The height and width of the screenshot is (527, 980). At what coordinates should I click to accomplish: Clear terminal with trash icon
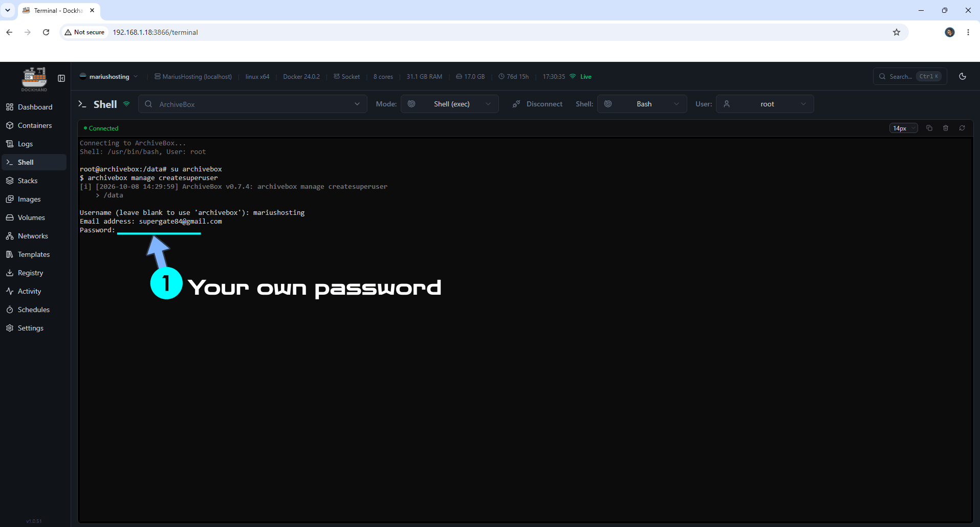946,128
